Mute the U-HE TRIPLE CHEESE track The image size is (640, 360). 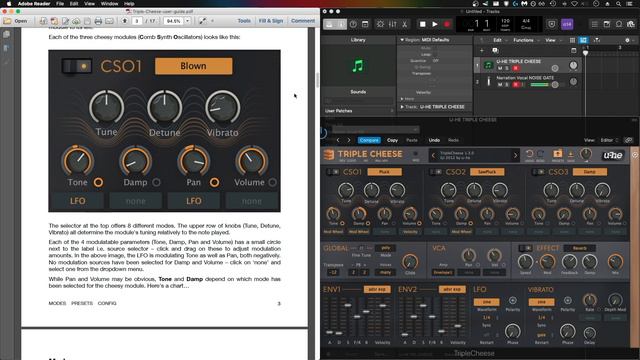click(x=500, y=68)
